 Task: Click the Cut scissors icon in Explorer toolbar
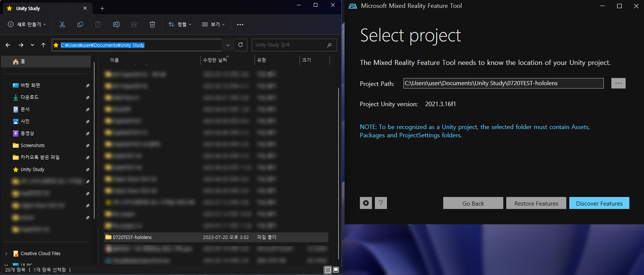[62, 24]
